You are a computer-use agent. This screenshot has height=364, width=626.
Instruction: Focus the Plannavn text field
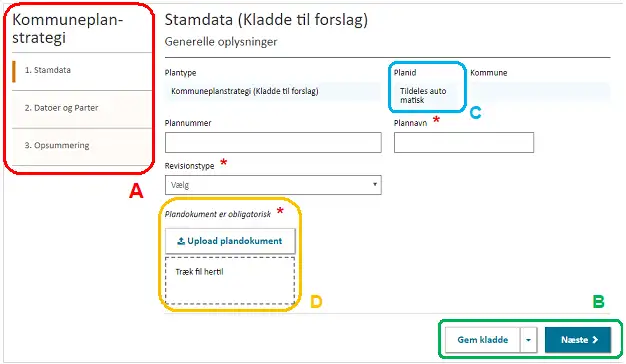click(x=464, y=142)
